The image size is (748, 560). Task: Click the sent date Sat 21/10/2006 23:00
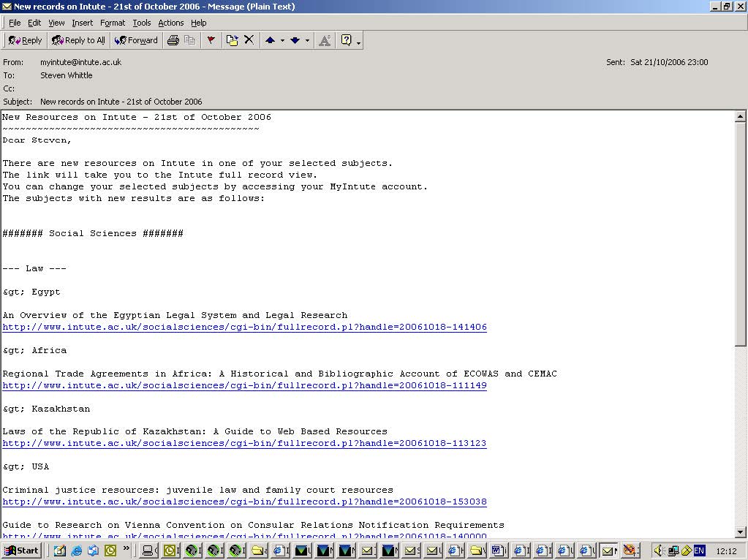[669, 62]
